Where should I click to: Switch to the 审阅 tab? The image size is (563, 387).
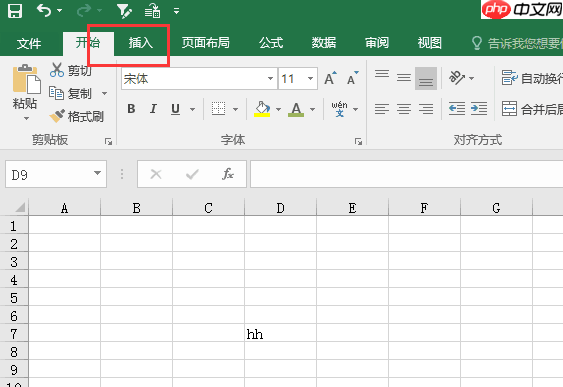377,43
